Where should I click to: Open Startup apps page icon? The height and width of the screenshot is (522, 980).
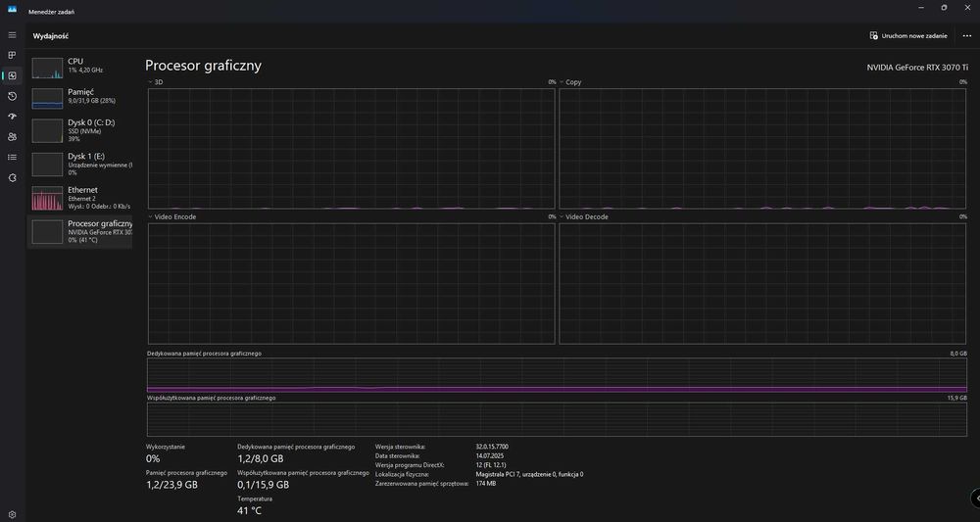(12, 117)
